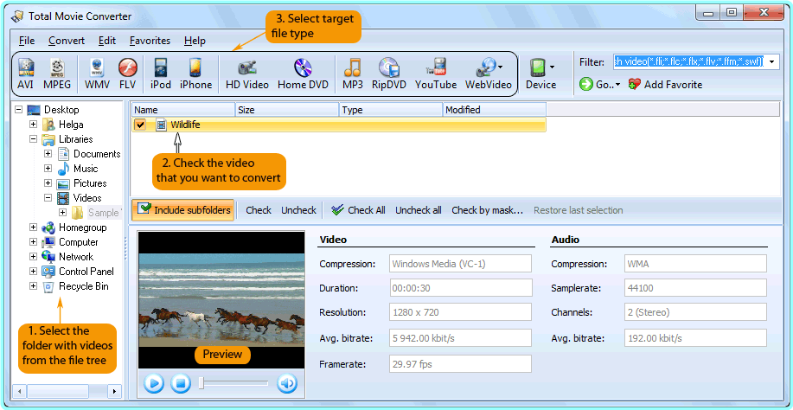
Task: Convert to MP3 audio
Action: 353,74
